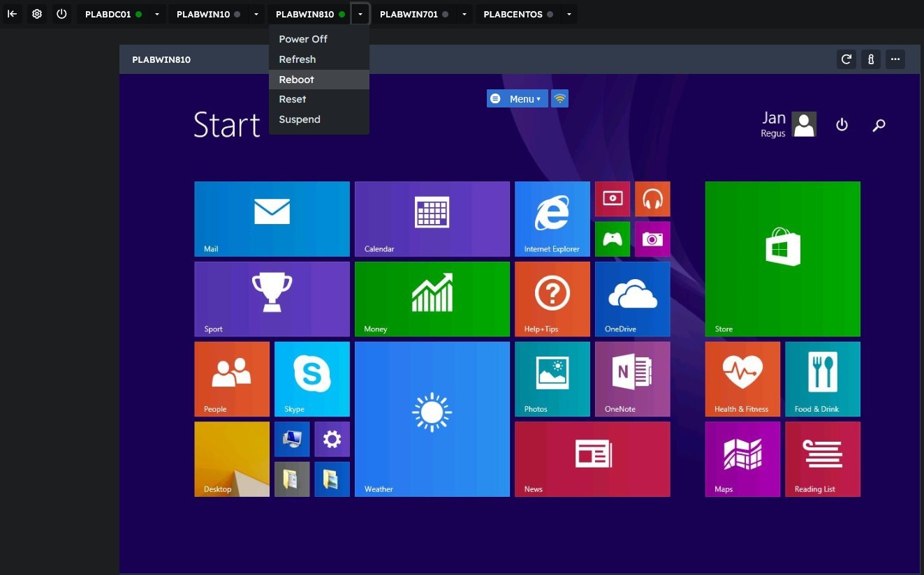The image size is (924, 575).
Task: Open the OneNote tile
Action: click(633, 379)
